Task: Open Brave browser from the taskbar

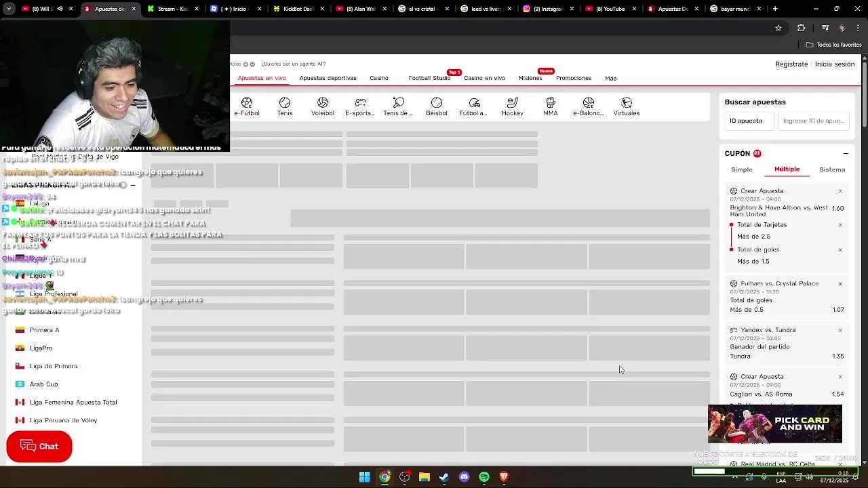Action: click(x=504, y=477)
